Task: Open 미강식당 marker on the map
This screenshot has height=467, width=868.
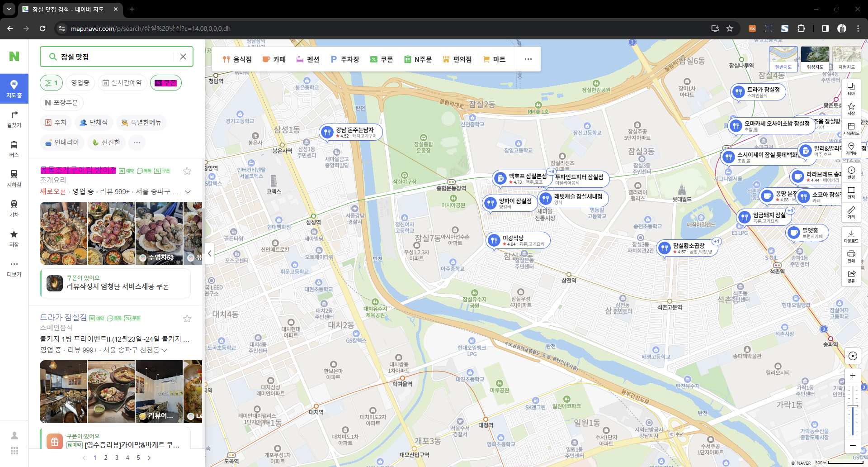Action: [518, 240]
